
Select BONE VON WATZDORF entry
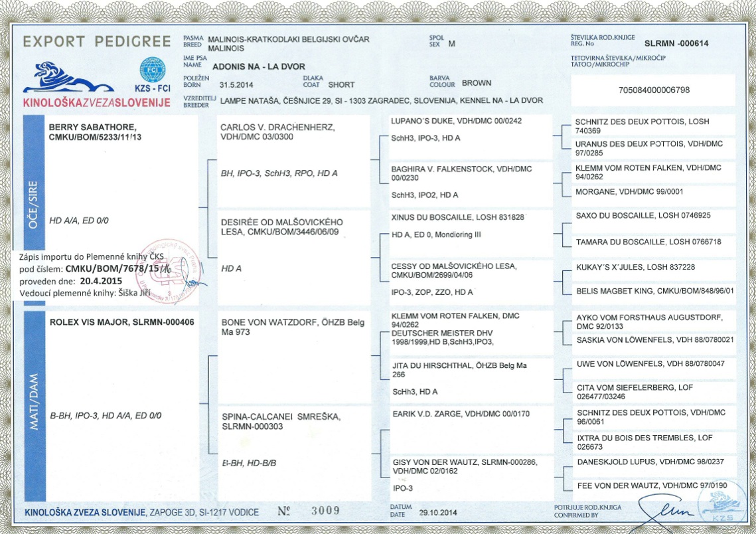(x=295, y=358)
